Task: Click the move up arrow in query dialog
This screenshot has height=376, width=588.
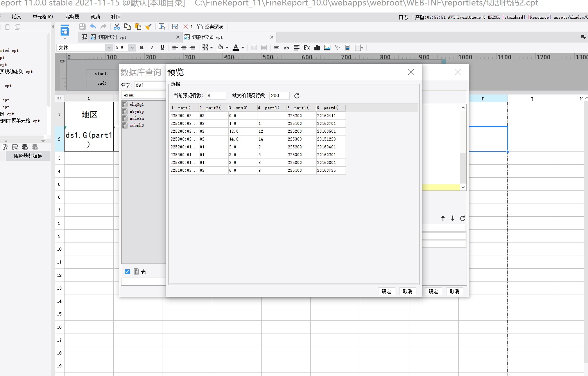Action: [x=443, y=218]
